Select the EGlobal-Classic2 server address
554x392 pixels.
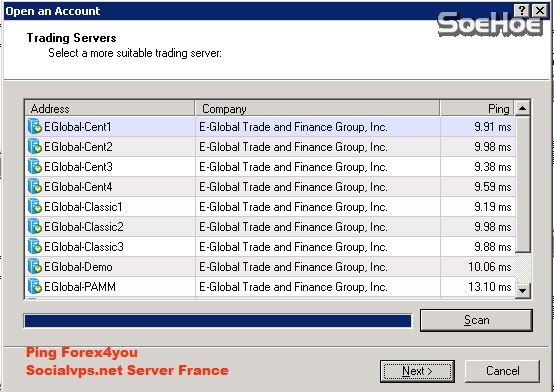point(84,227)
